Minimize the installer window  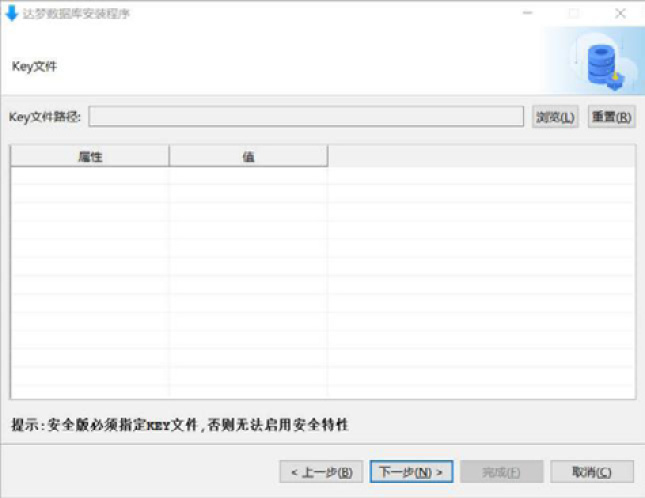click(526, 14)
